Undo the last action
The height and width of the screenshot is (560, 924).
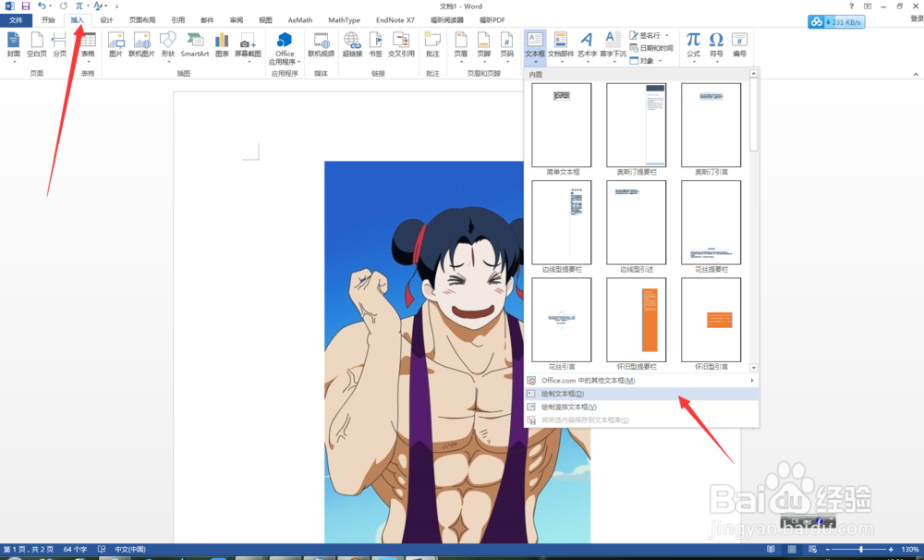tap(42, 6)
